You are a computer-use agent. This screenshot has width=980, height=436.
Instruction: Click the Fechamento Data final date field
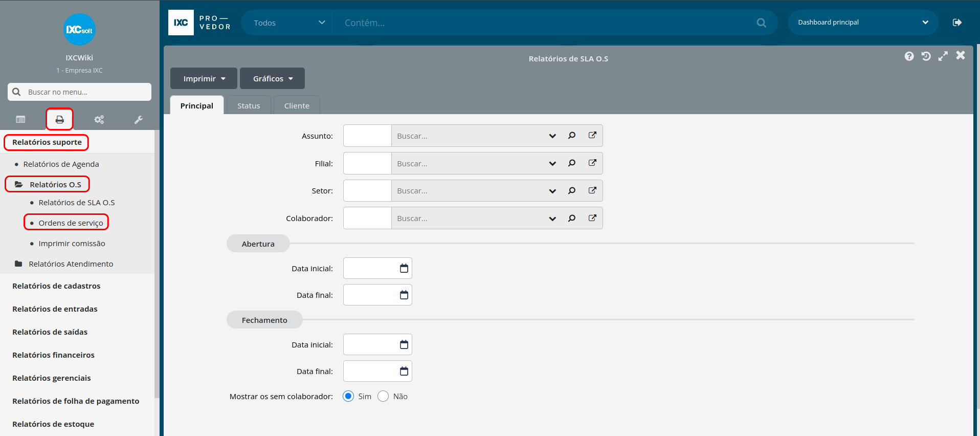(377, 371)
